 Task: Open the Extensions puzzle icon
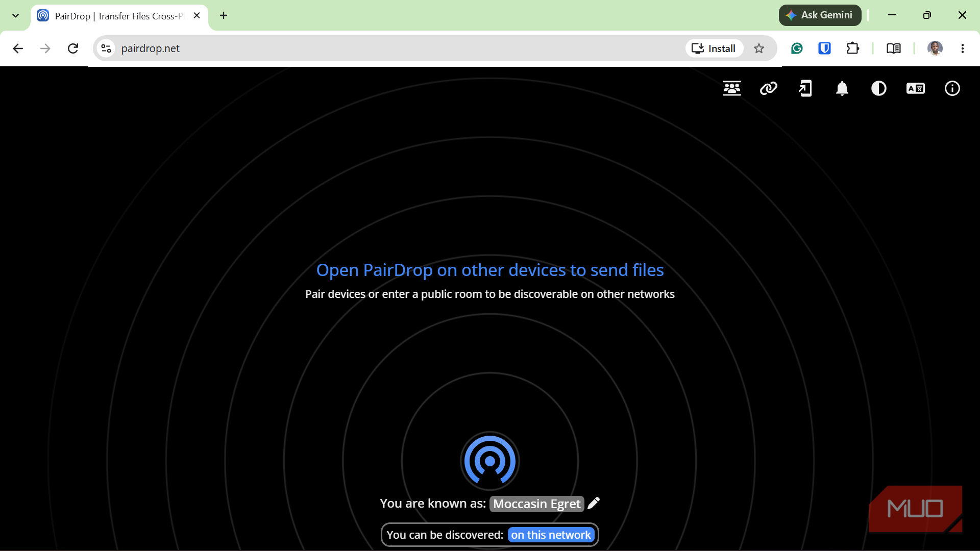(853, 48)
